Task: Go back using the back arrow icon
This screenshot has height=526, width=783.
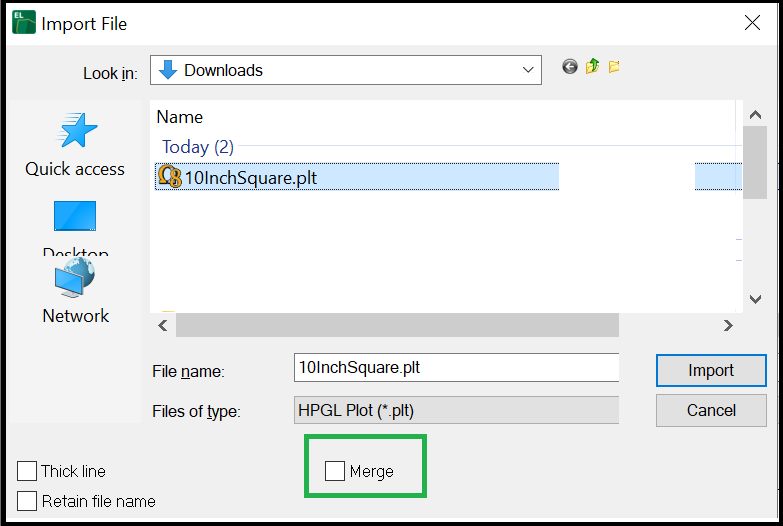Action: [x=569, y=66]
